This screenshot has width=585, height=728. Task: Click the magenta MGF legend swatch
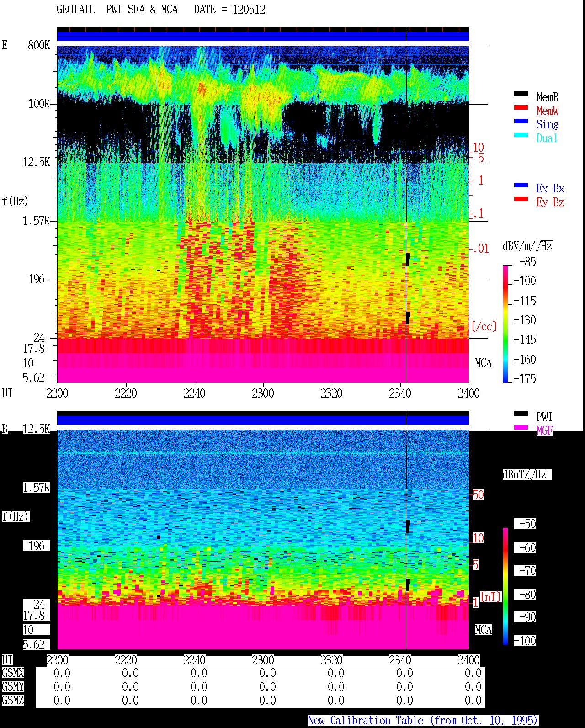521,428
